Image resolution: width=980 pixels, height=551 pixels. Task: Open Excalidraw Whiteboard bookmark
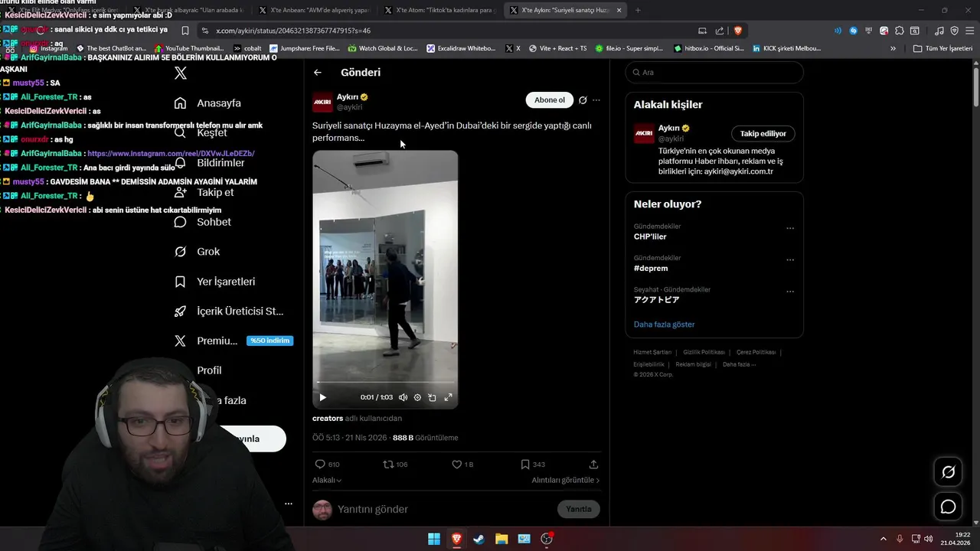tap(461, 48)
